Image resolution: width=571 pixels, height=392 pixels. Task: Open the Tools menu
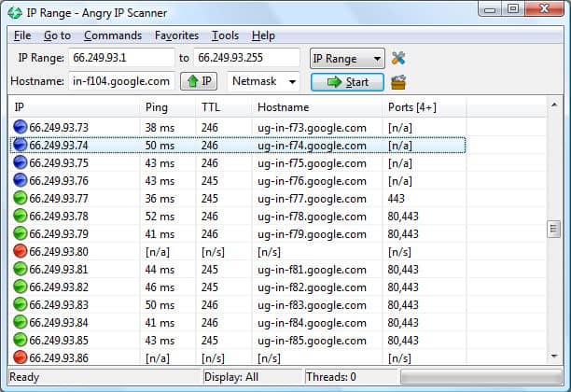pyautogui.click(x=225, y=35)
